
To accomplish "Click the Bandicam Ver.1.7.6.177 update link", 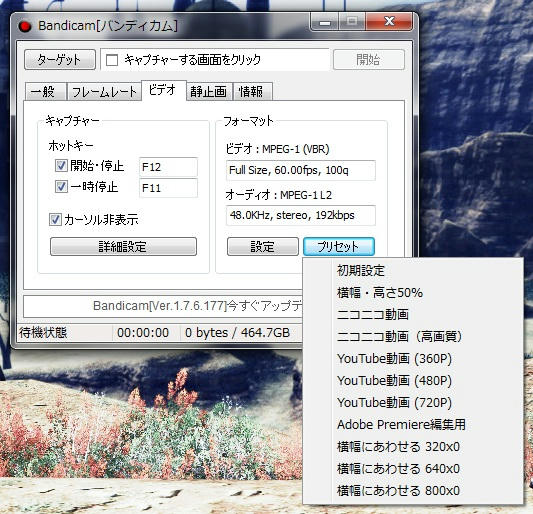I will coord(197,306).
